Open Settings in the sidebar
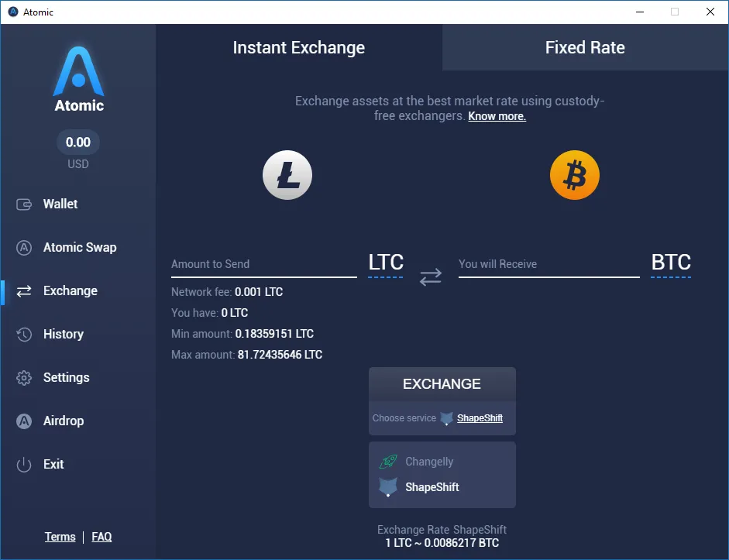729x560 pixels. coord(66,377)
